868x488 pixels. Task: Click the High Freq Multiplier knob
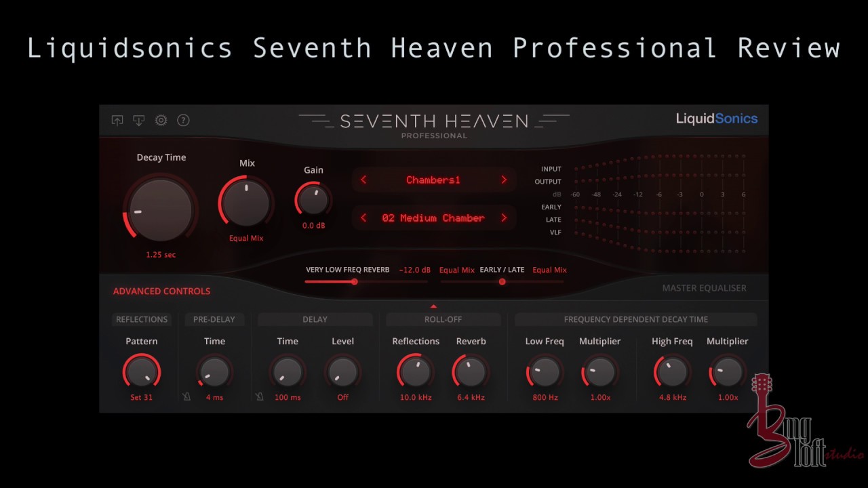click(727, 372)
